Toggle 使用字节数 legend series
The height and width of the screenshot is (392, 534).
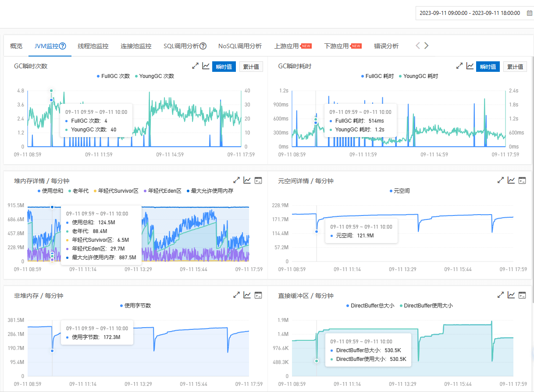pos(135,306)
